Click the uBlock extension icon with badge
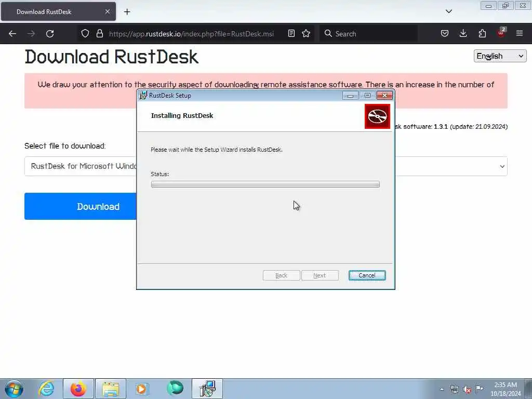 pos(501,33)
